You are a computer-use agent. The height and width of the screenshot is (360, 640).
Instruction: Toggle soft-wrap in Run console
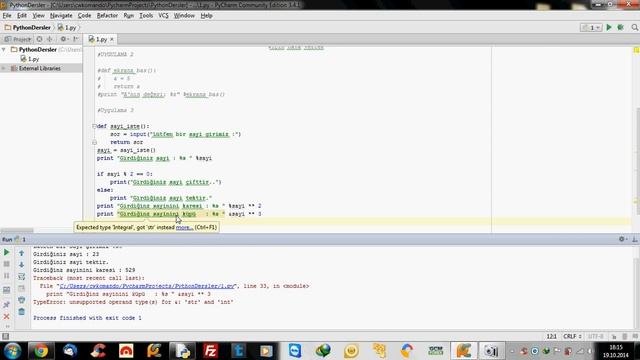(x=22, y=276)
